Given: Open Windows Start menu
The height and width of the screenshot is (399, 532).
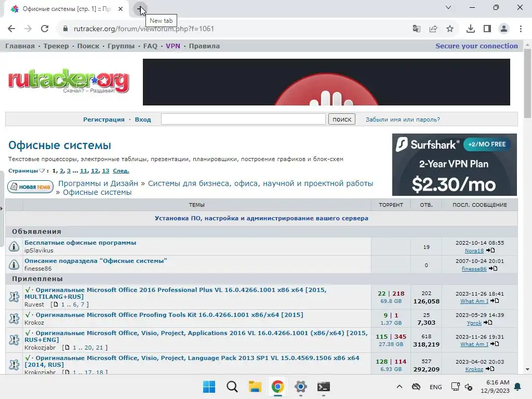Looking at the screenshot, I should click(x=209, y=387).
